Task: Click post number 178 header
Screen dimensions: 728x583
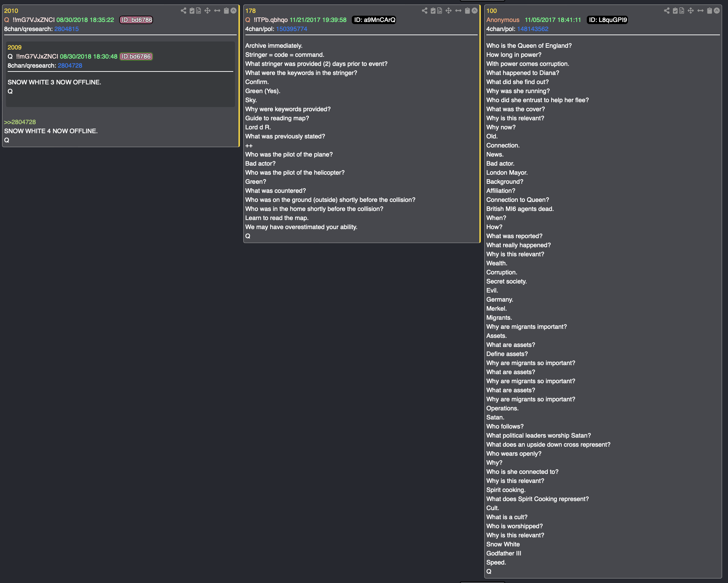Action: click(250, 11)
